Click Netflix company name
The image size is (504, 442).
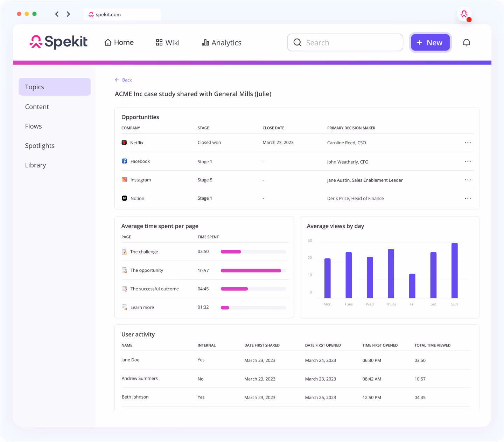click(x=137, y=143)
